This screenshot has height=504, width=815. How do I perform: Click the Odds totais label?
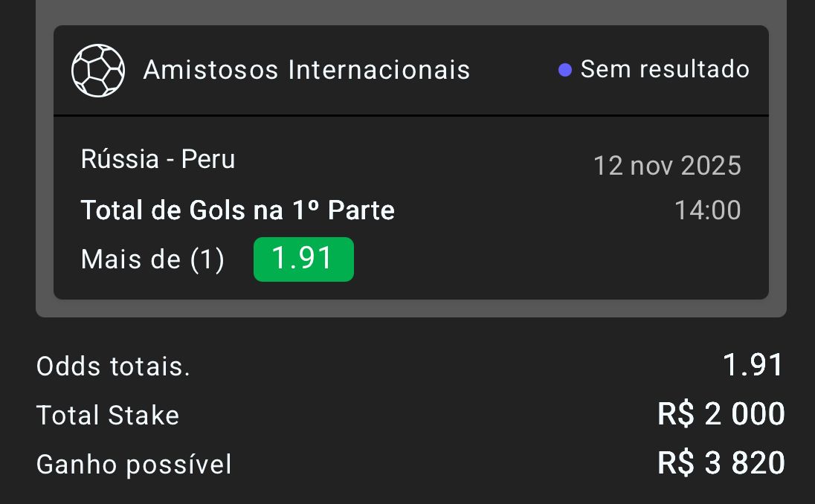(x=113, y=366)
